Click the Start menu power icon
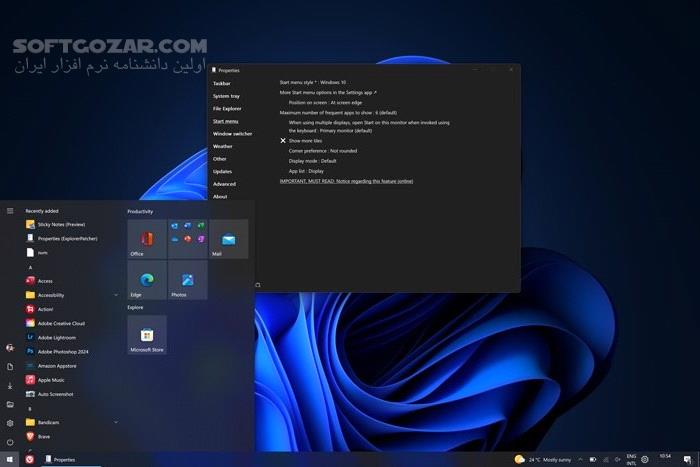 click(x=10, y=441)
